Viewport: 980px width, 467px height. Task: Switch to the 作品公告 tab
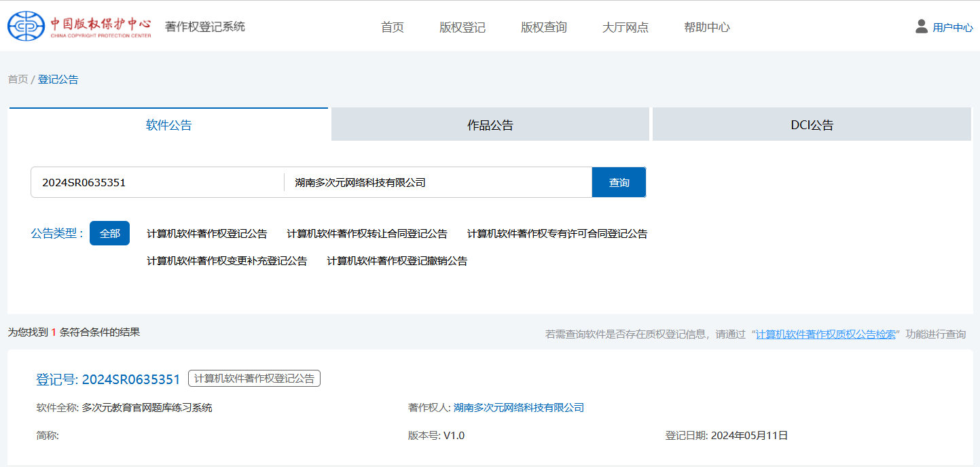(x=490, y=124)
